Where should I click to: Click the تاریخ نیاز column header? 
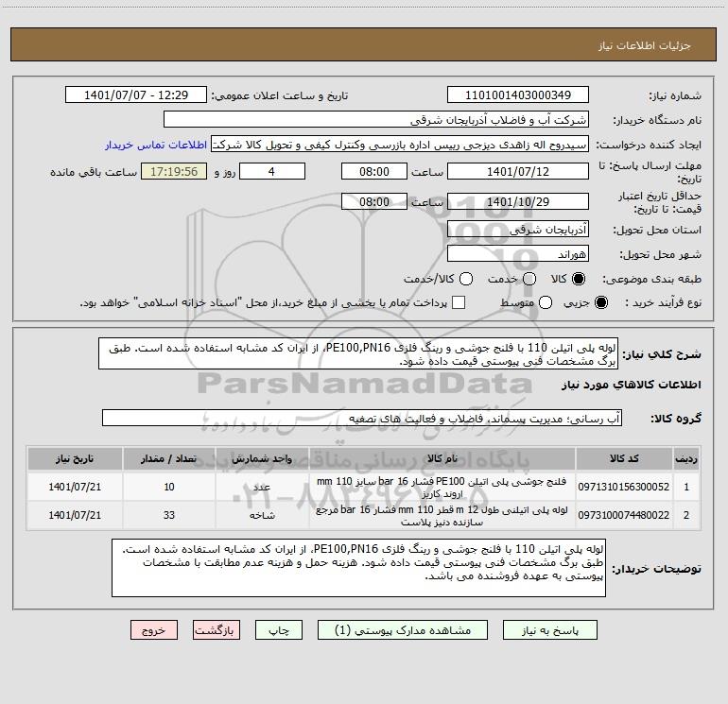[x=75, y=458]
